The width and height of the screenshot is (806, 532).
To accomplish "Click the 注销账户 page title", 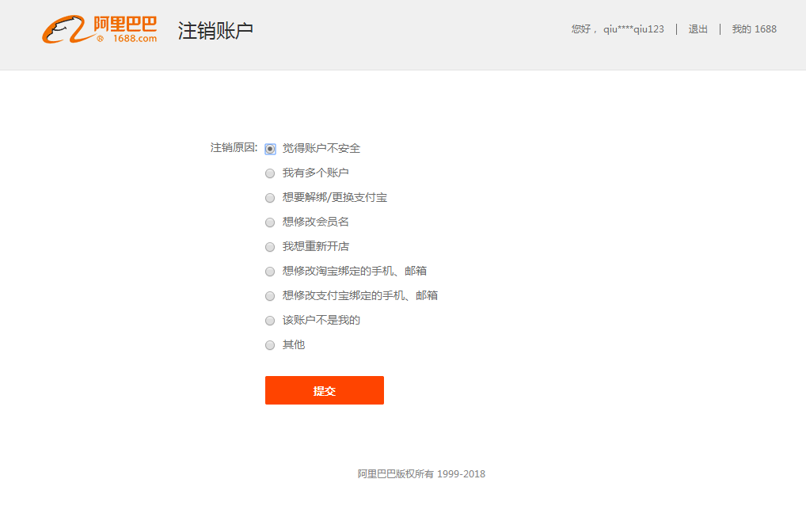I will click(215, 31).
